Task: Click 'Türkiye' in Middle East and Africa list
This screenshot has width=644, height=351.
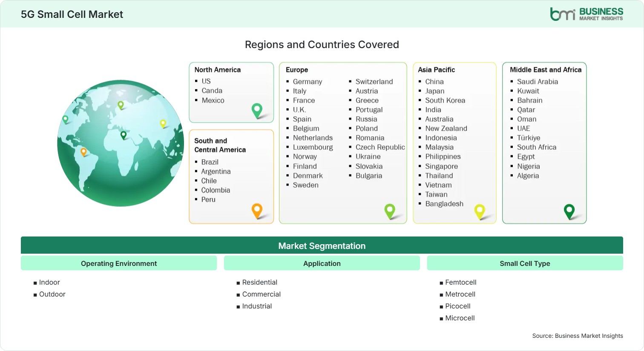Action: pos(529,138)
